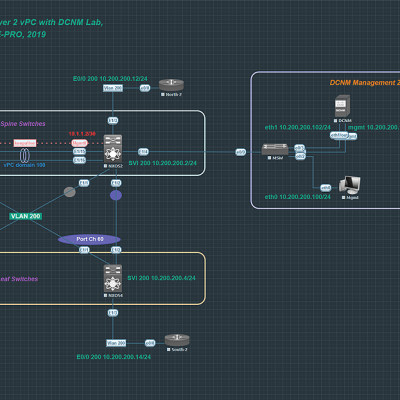Screen dimensions: 400x400
Task: Select the Mgmt PC node
Action: pos(350,185)
